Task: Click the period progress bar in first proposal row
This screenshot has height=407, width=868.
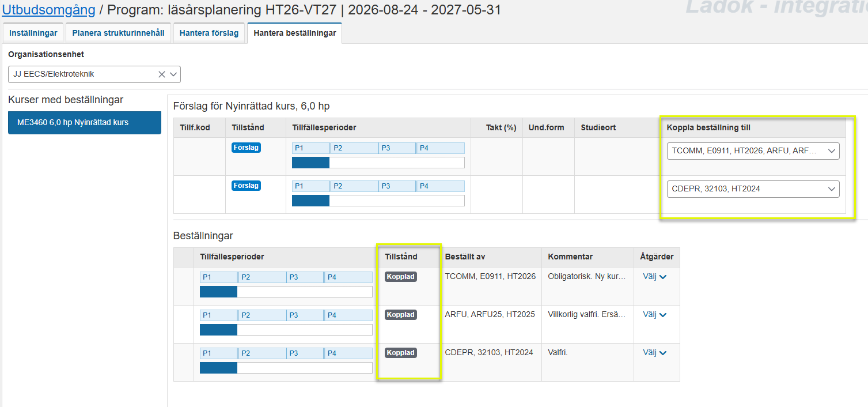Action: coord(378,163)
